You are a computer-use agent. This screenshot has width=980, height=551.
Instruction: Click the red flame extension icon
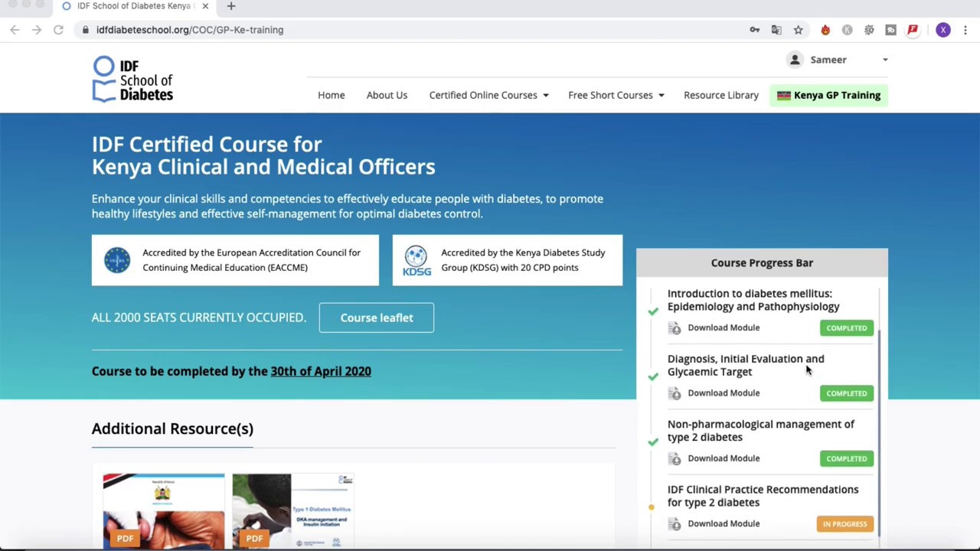coord(825,30)
